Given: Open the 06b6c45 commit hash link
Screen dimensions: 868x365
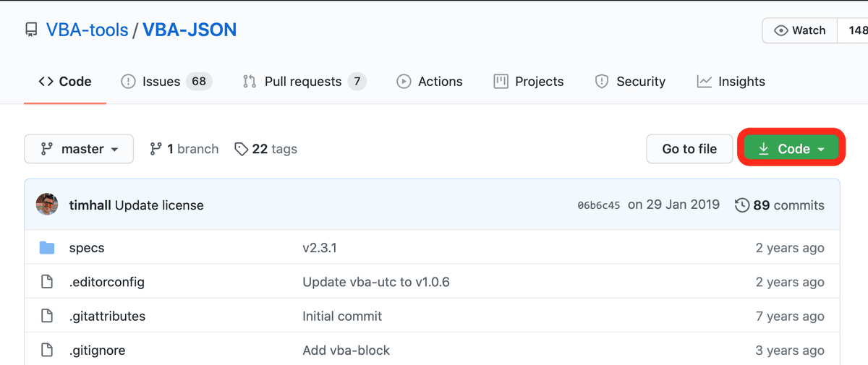Looking at the screenshot, I should [598, 205].
